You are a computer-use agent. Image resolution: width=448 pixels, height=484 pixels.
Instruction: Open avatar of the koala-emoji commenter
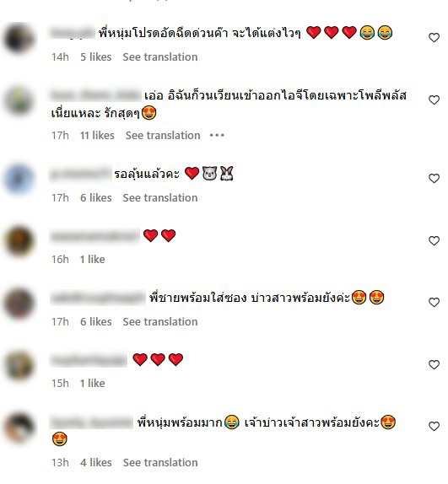(x=19, y=179)
